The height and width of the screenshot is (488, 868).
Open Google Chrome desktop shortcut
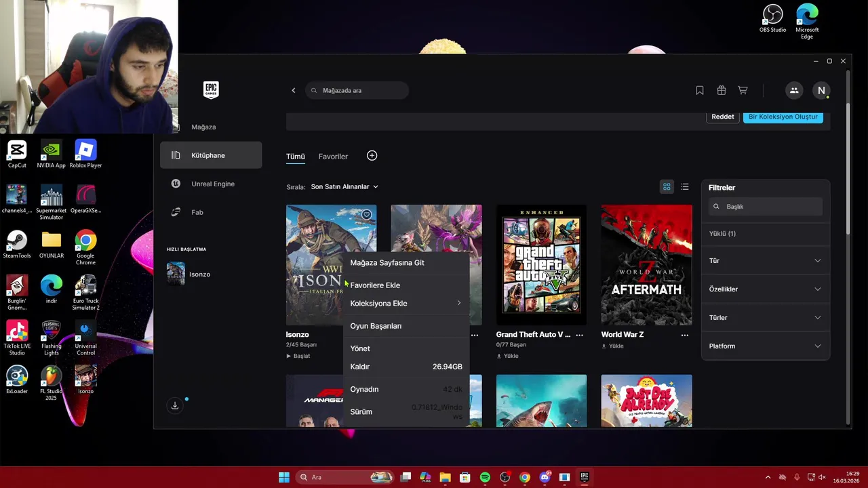coord(85,247)
